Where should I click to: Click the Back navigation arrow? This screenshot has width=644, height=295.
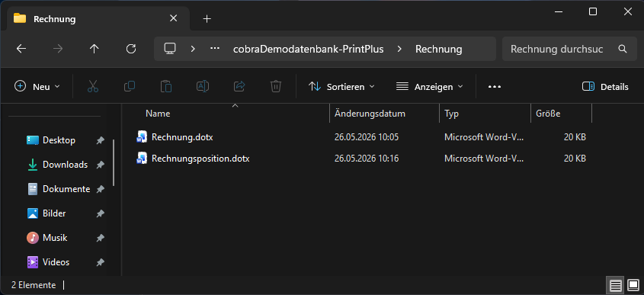[x=21, y=49]
